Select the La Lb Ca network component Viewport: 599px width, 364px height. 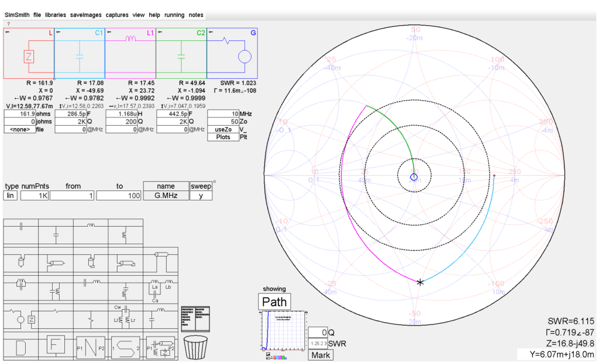(x=160, y=290)
